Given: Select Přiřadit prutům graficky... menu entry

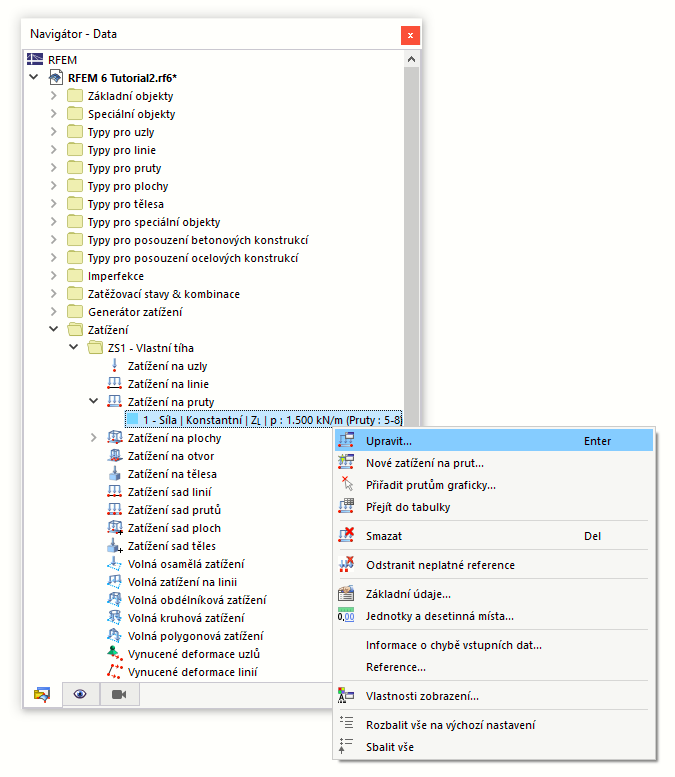Looking at the screenshot, I should 495,485.
